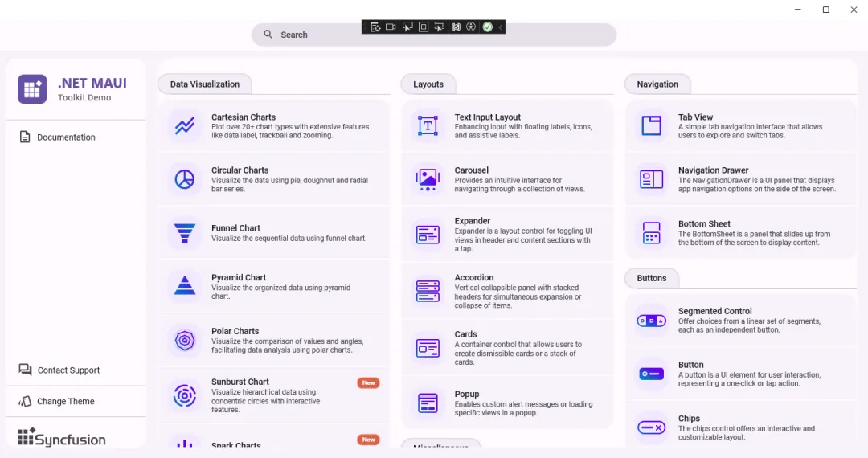The height and width of the screenshot is (458, 868).
Task: Focus the Search input field
Action: pos(434,35)
